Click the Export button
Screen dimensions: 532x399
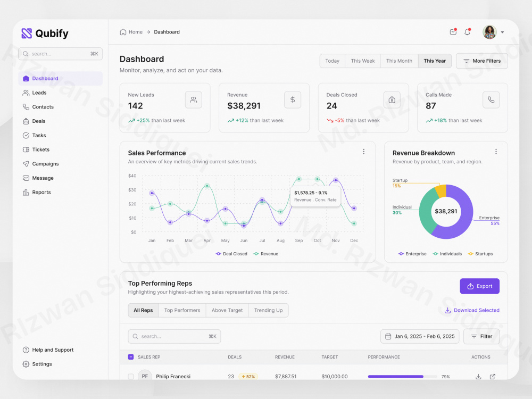479,286
